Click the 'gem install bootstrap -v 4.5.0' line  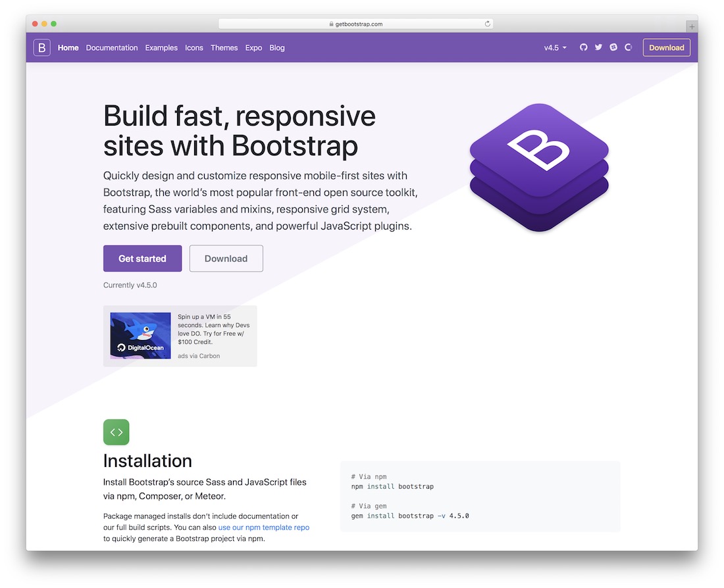tap(410, 516)
